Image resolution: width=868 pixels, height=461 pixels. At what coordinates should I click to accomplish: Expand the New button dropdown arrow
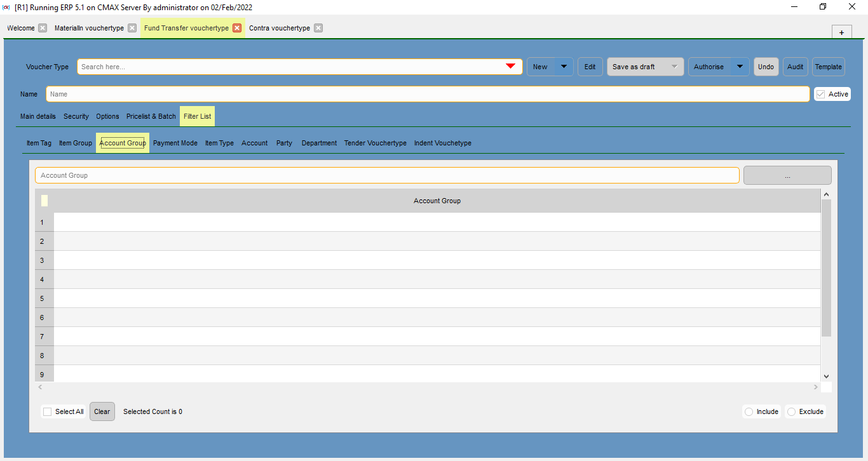coord(564,67)
